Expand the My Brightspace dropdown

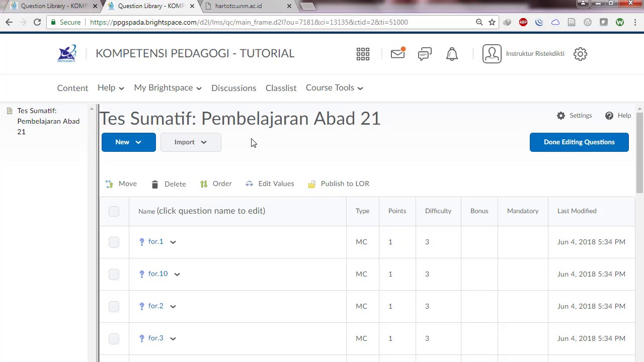pyautogui.click(x=168, y=88)
